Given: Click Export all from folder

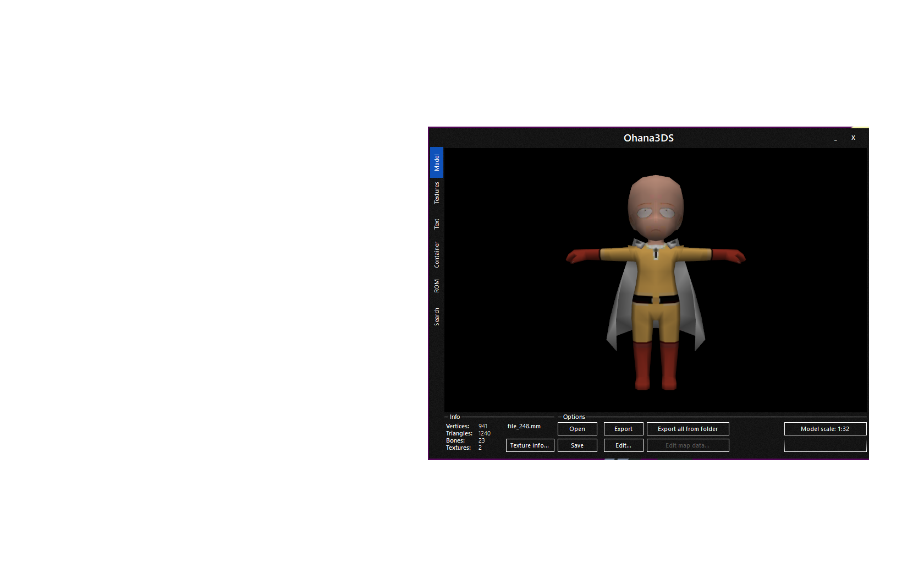Looking at the screenshot, I should click(x=688, y=429).
